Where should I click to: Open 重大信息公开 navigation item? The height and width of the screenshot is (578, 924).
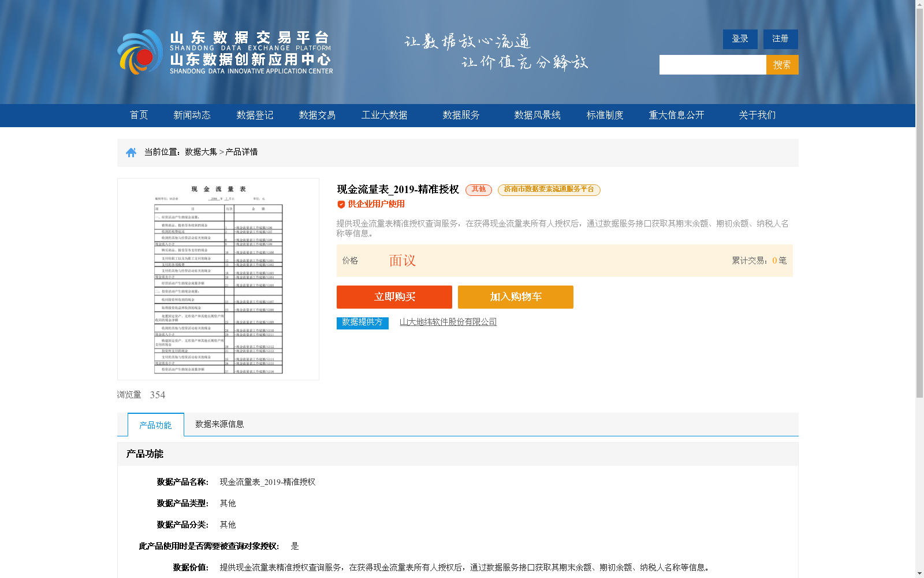coord(677,115)
